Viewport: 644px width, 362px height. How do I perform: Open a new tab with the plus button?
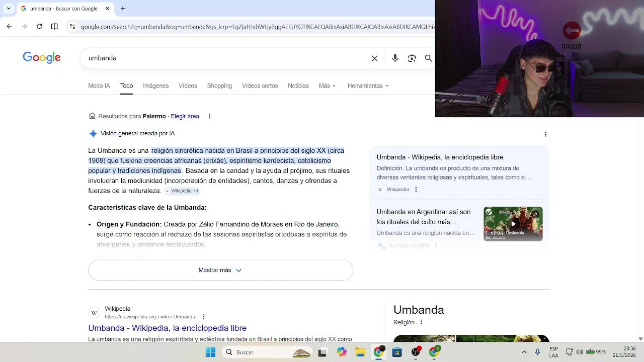(123, 9)
